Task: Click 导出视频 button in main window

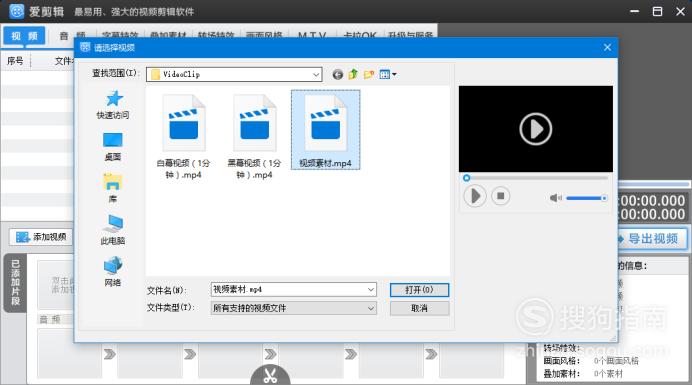Action: pyautogui.click(x=652, y=239)
